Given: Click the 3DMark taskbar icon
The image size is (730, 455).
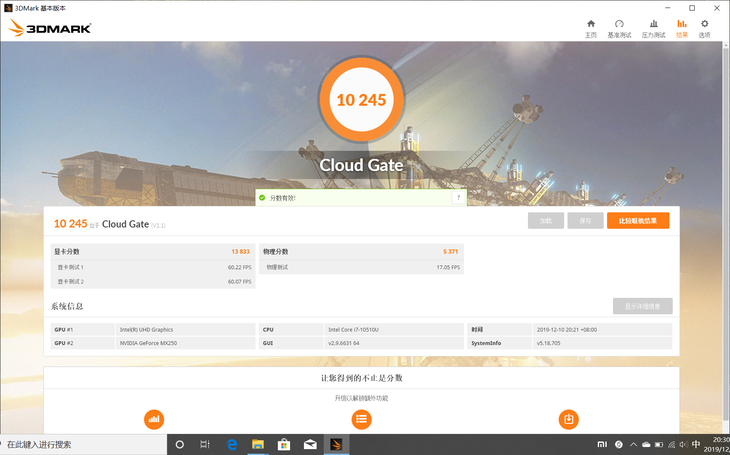Looking at the screenshot, I should [x=336, y=444].
